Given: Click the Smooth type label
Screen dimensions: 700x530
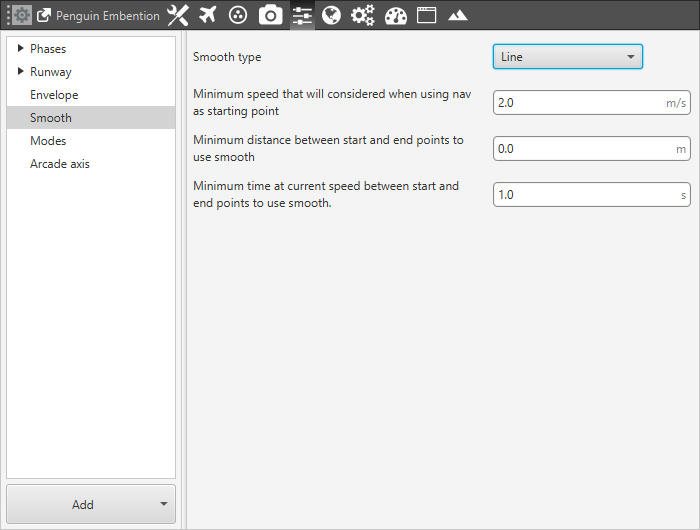Looking at the screenshot, I should (x=227, y=57).
